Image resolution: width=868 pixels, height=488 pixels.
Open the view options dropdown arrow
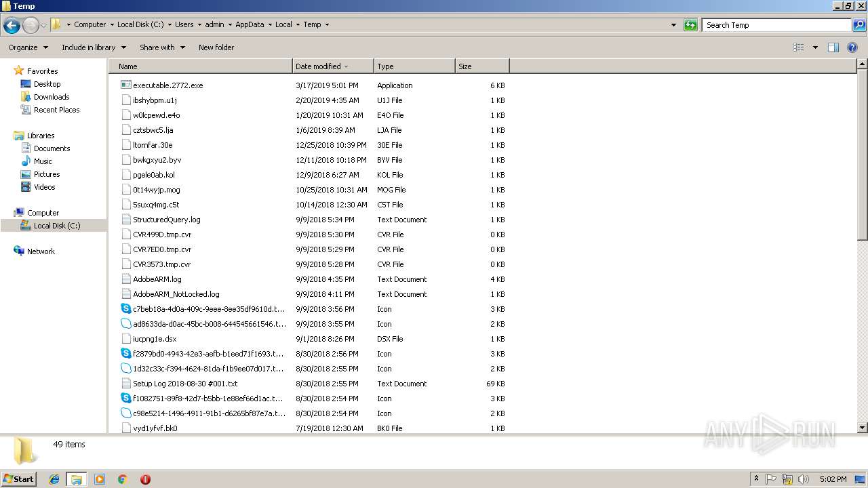pyautogui.click(x=815, y=47)
